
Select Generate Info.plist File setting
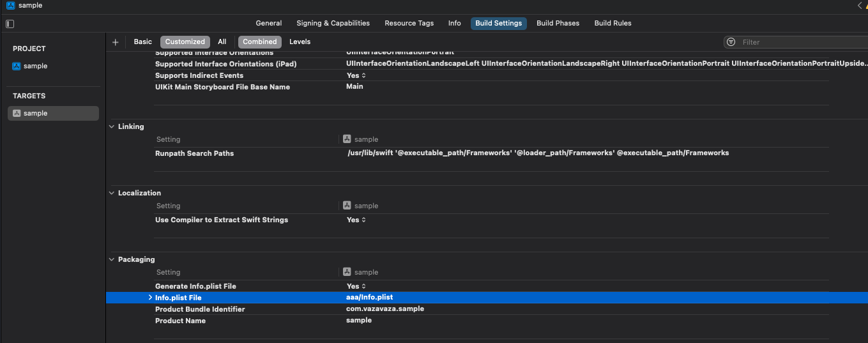195,286
